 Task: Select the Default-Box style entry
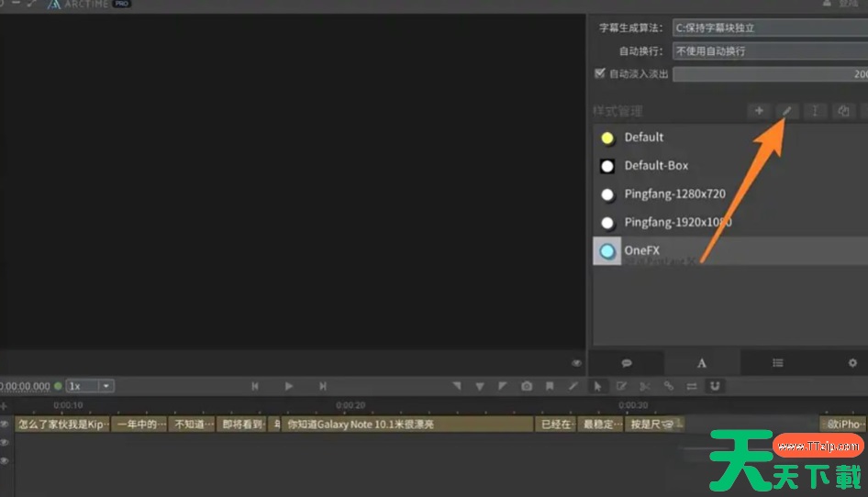[656, 166]
